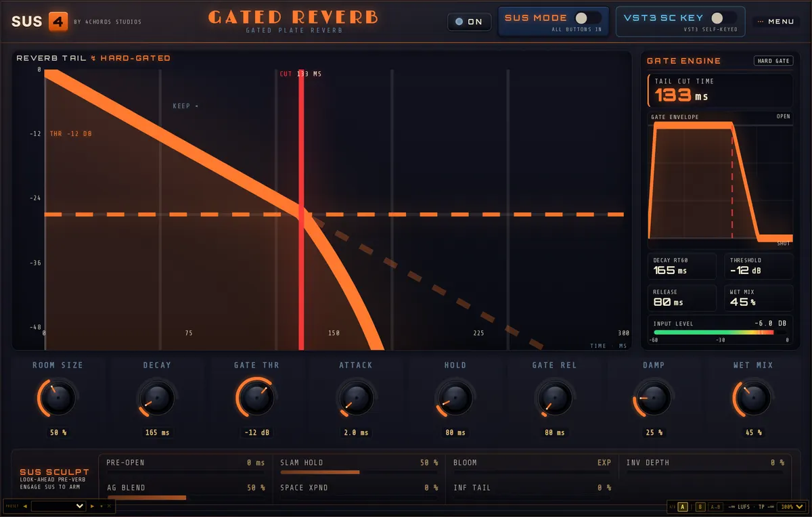Click the 2.0 ms value under ATTACK
Screen dimensions: 812x517
(x=355, y=432)
